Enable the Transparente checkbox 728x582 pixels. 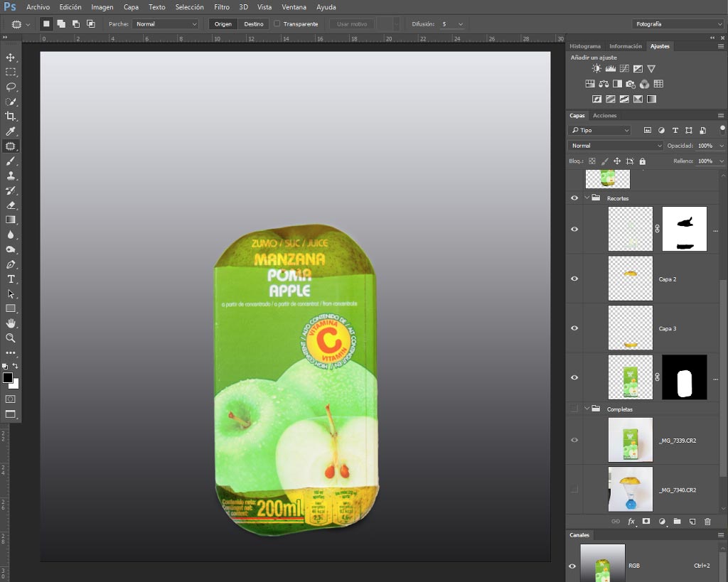click(277, 23)
